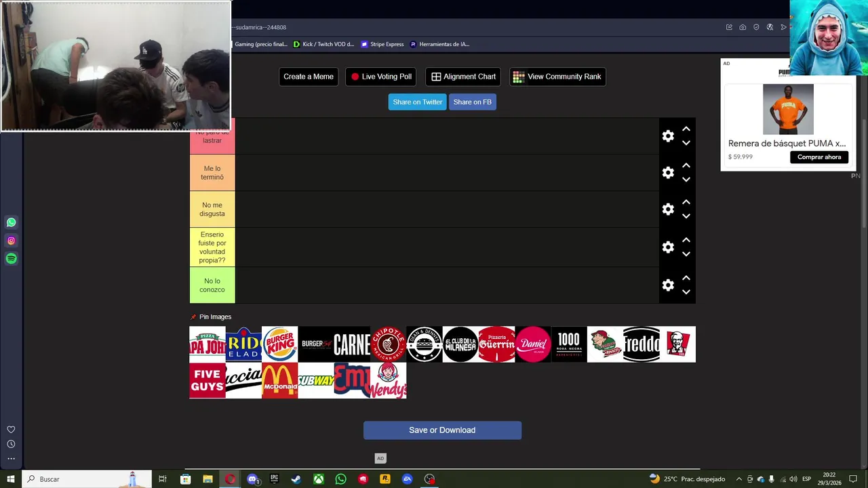This screenshot has height=488, width=868.
Task: Select the Lucciano's logo
Action: point(243,380)
